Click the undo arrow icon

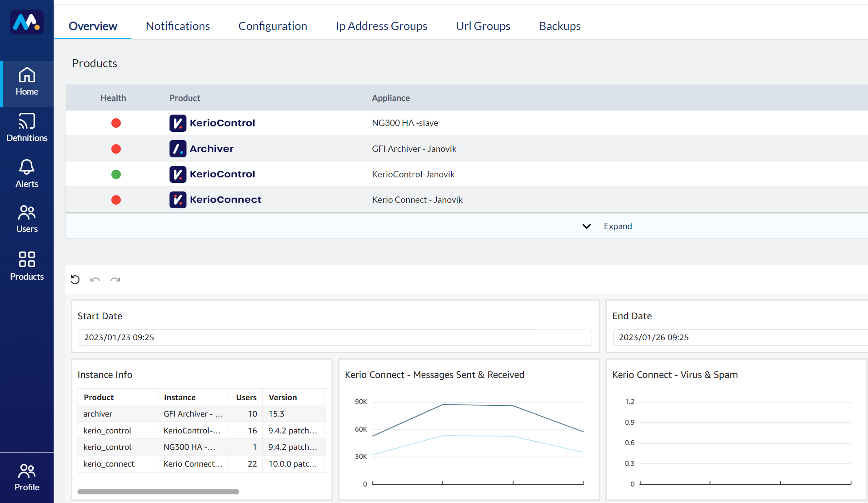point(95,279)
